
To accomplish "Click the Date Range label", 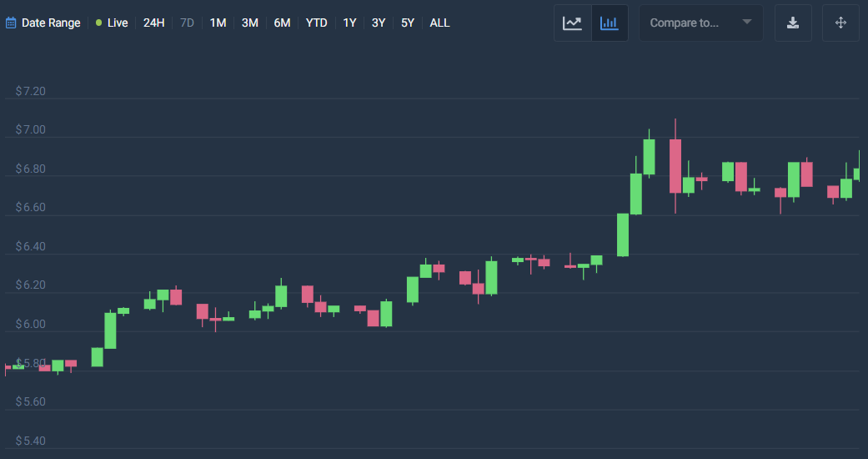I will [x=51, y=23].
